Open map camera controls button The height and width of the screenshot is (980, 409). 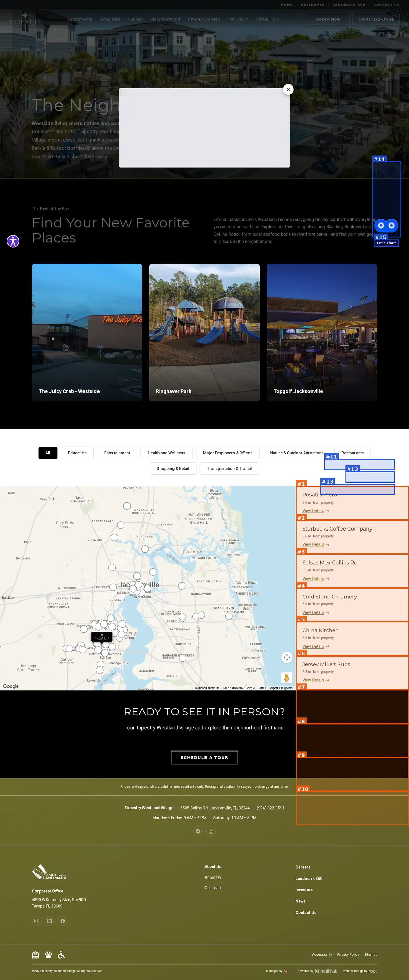tap(287, 657)
